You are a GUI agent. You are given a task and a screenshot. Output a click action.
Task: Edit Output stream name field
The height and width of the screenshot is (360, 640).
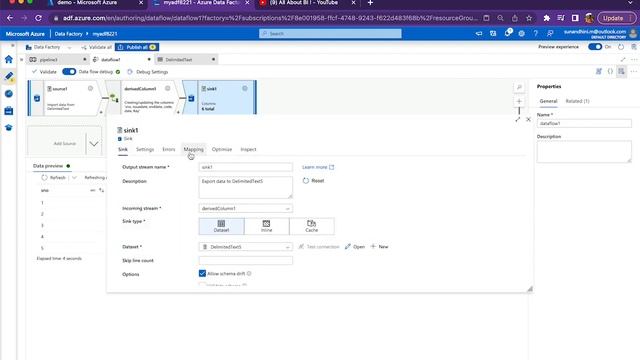(245, 167)
